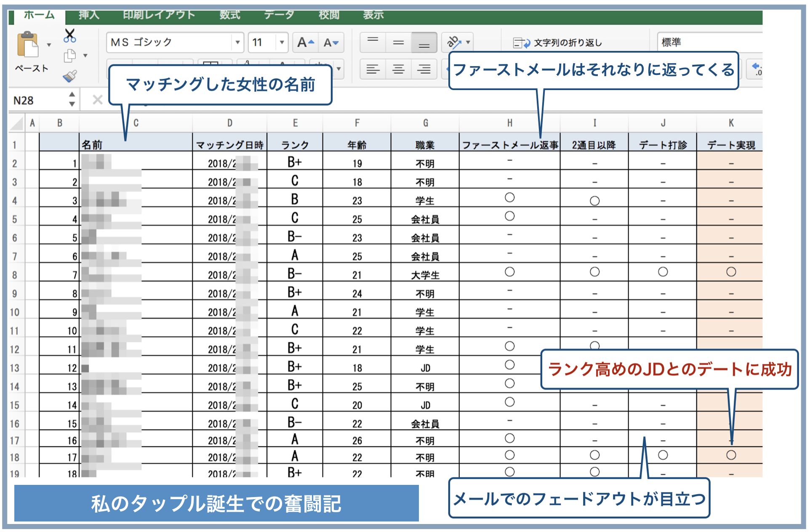This screenshot has height=532, width=810.
Task: Click the Paste clipboard icon
Action: (x=28, y=44)
